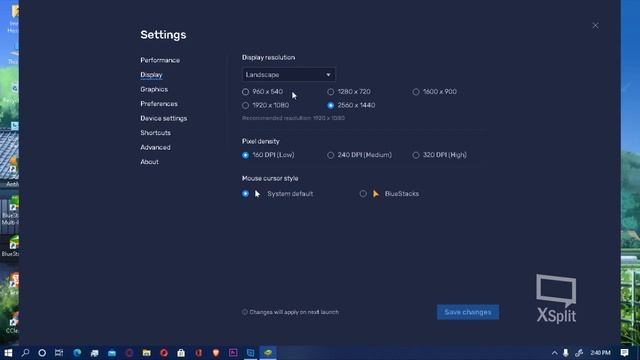
Task: Open Brave browser from the taskbar
Action: [216, 353]
